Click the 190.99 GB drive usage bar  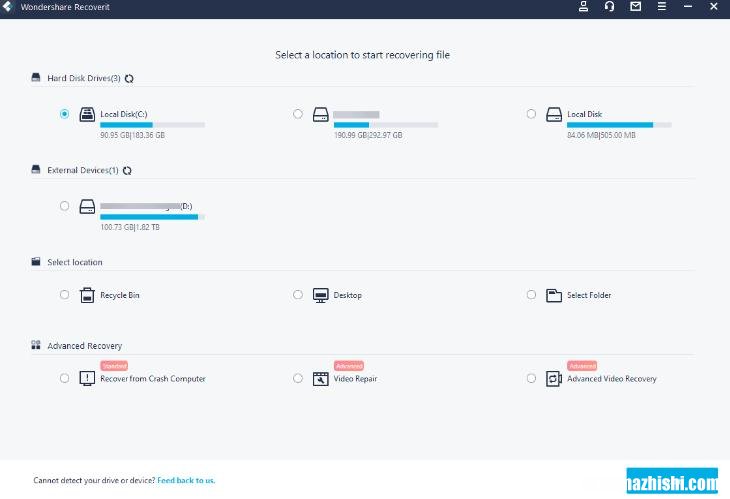(385, 125)
